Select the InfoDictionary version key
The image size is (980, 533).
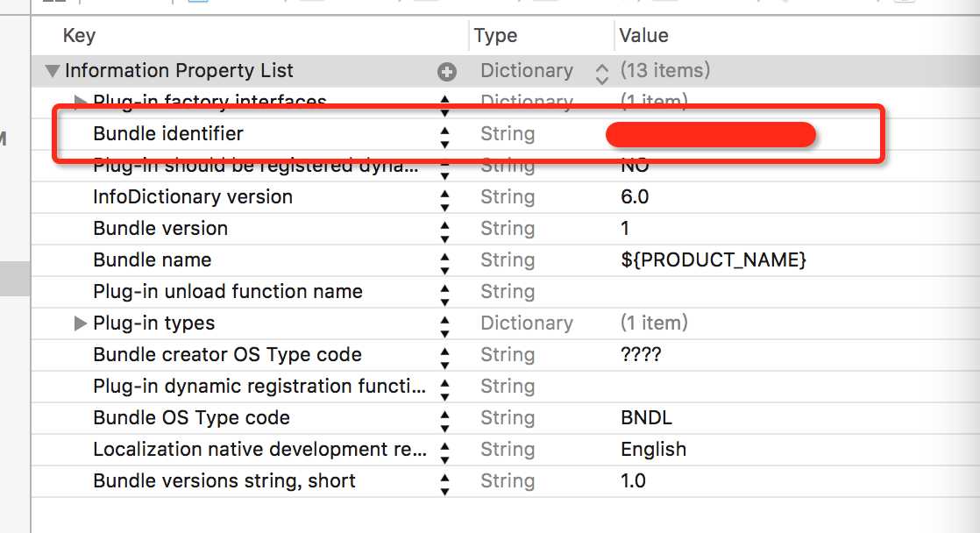coord(193,197)
